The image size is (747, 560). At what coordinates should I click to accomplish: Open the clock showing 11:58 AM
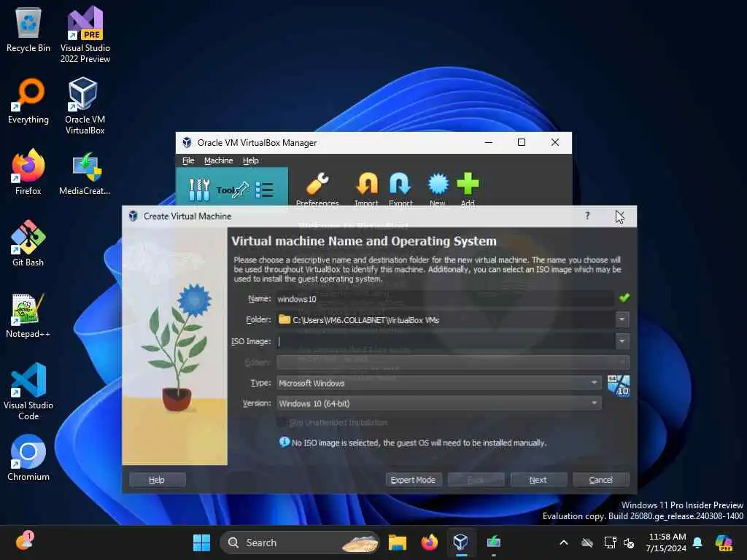[666, 542]
